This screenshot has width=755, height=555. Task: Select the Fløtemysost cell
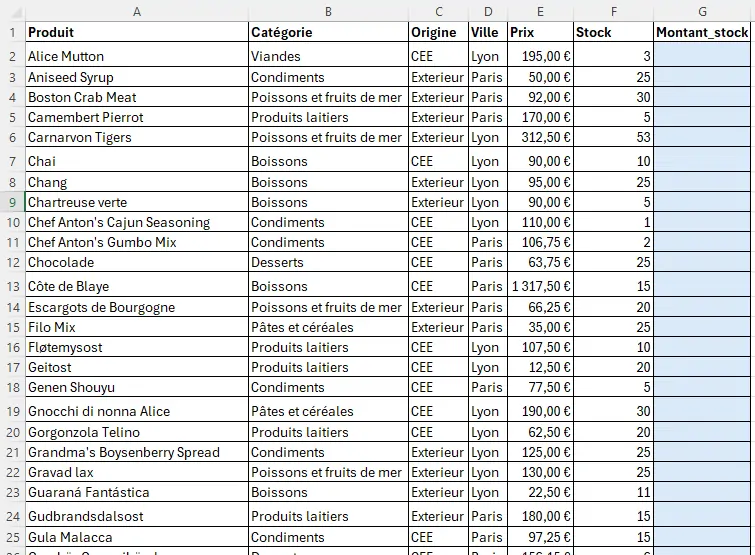pos(137,347)
